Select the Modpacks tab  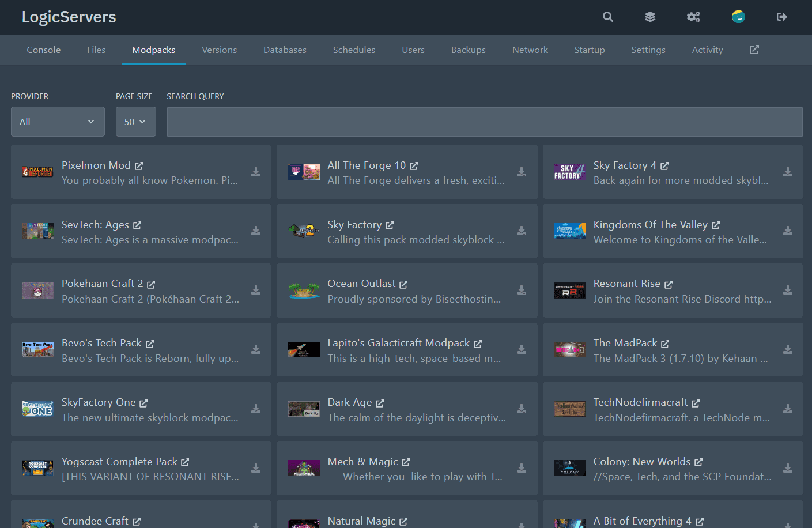[154, 50]
